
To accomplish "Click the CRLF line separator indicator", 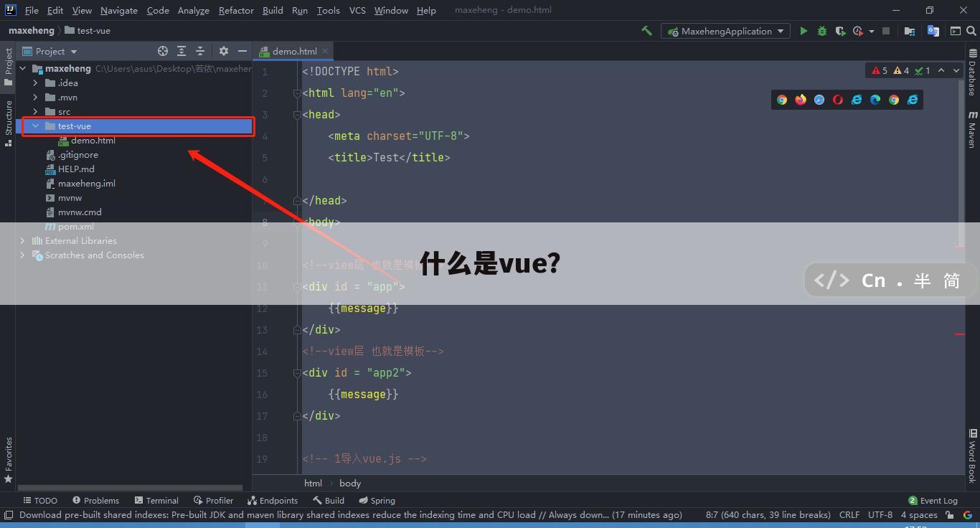I will pos(849,514).
